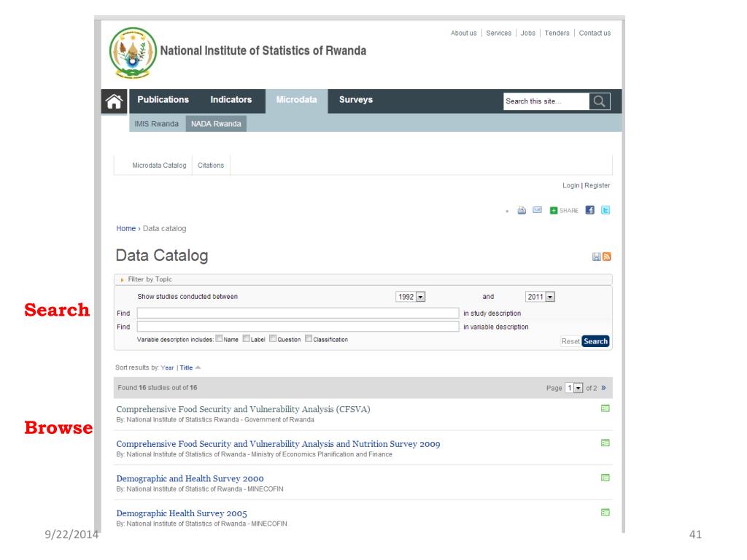
Task: Share page on Twitter icon
Action: point(605,210)
